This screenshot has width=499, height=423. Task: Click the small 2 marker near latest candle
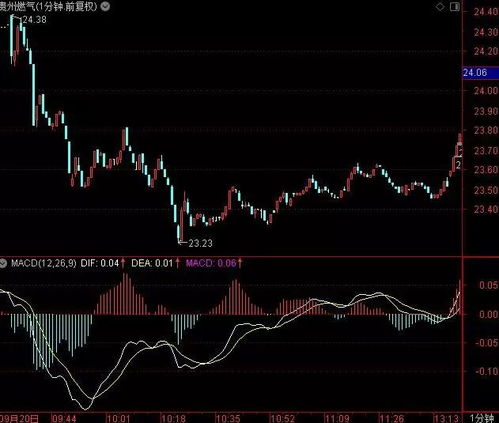(459, 165)
